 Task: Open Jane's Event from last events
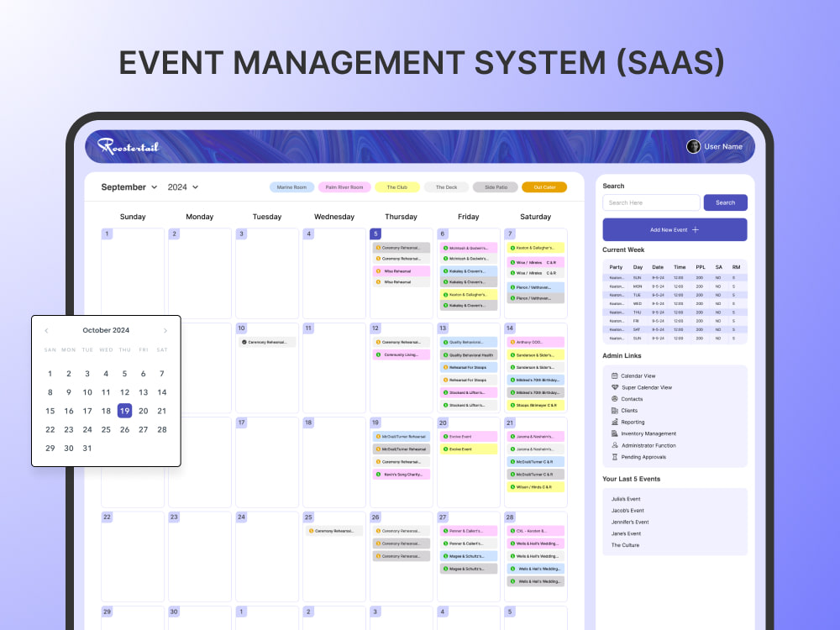(626, 533)
